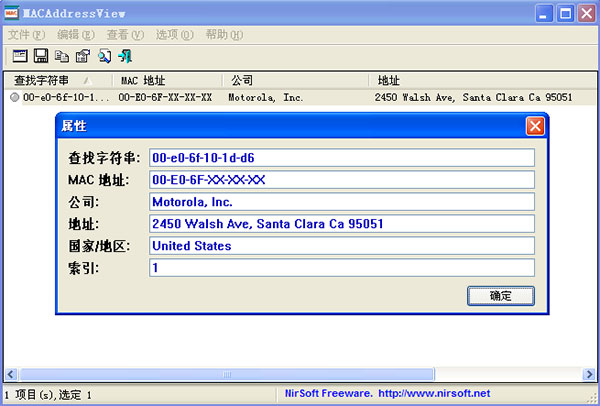The image size is (600, 406).
Task: Close the 属性 dialog with the red X
Action: [x=535, y=126]
